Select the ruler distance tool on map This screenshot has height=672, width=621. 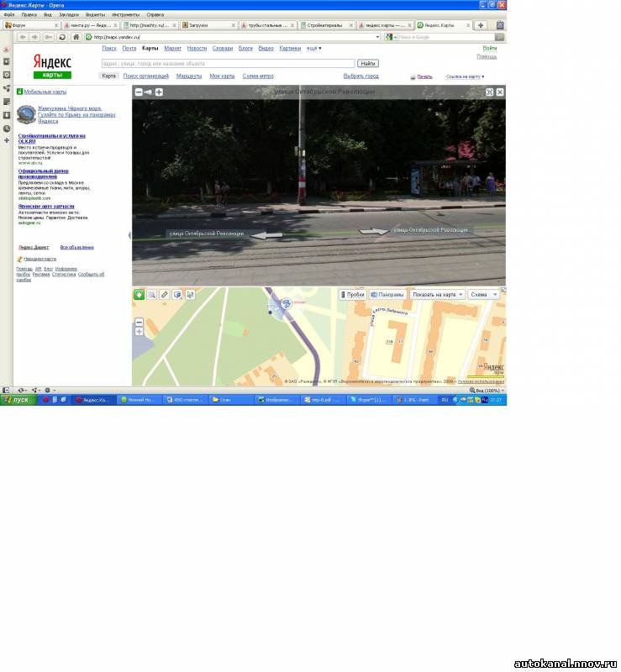click(x=164, y=295)
